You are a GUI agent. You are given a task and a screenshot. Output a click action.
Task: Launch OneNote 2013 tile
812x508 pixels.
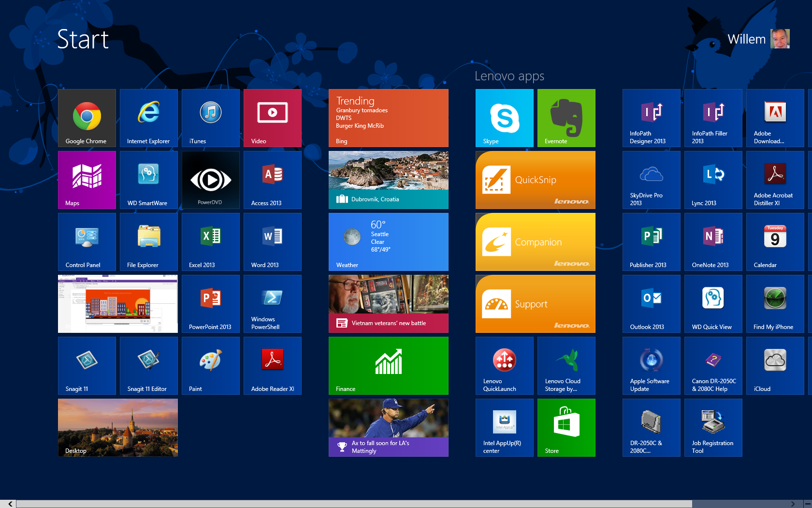(713, 242)
